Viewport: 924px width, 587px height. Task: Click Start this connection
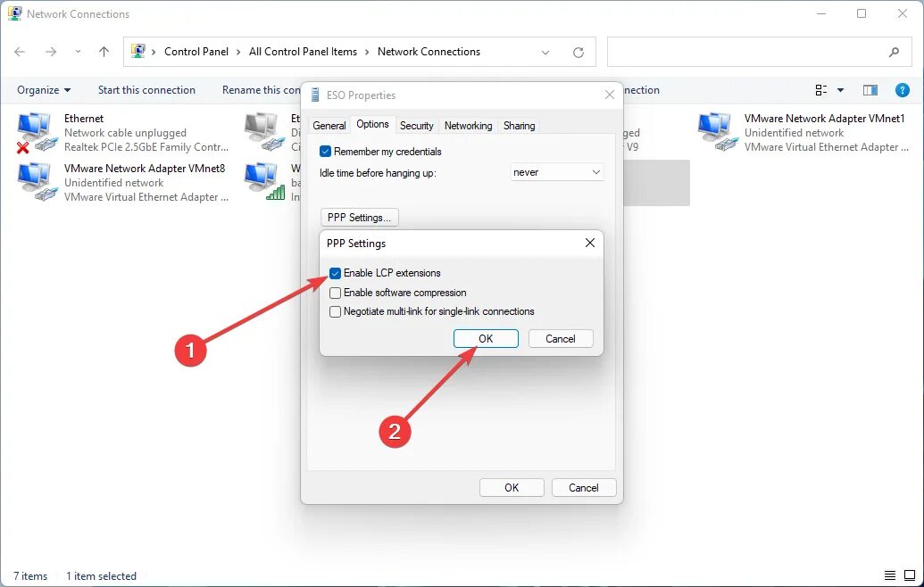146,90
